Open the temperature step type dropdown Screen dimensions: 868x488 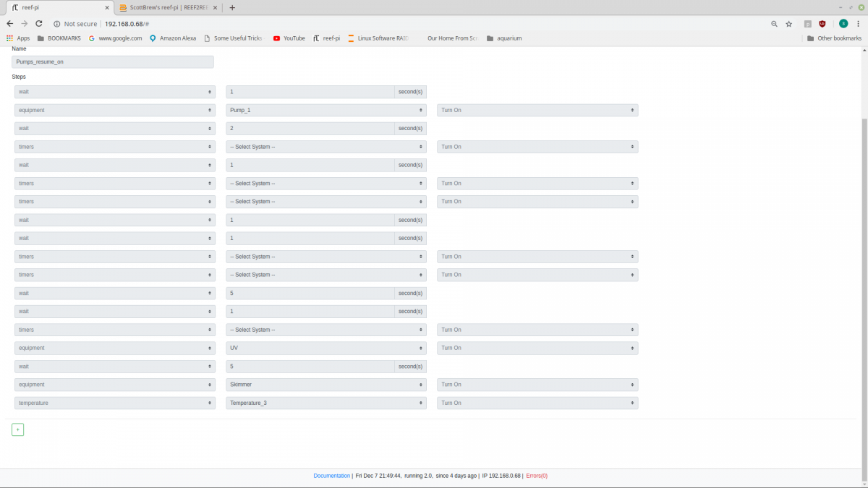[115, 403]
